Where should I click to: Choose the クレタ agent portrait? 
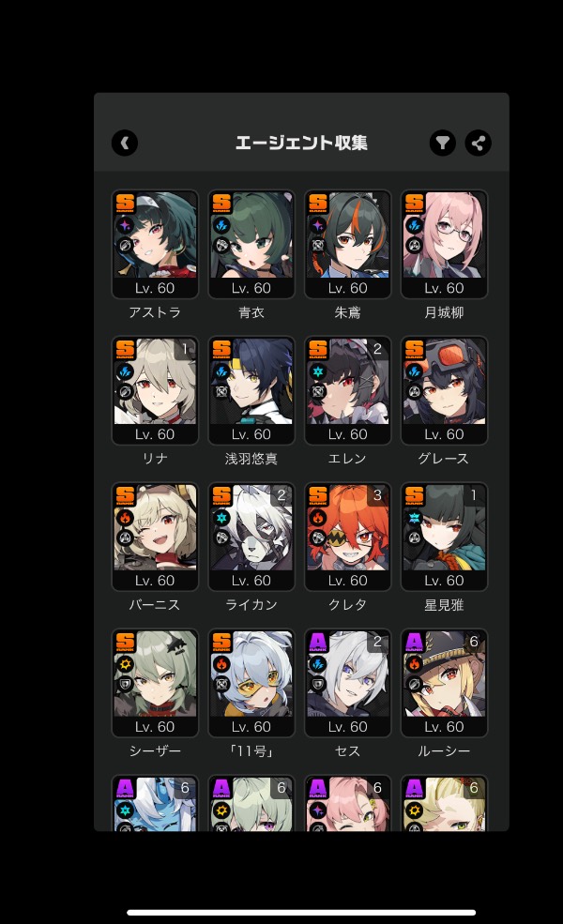348,537
